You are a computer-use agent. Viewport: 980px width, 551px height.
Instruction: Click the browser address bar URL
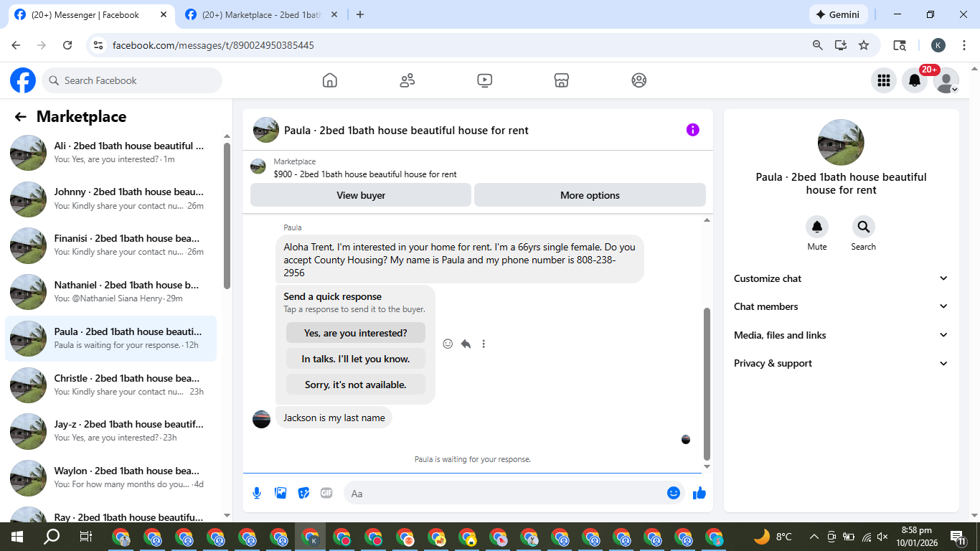[x=213, y=45]
